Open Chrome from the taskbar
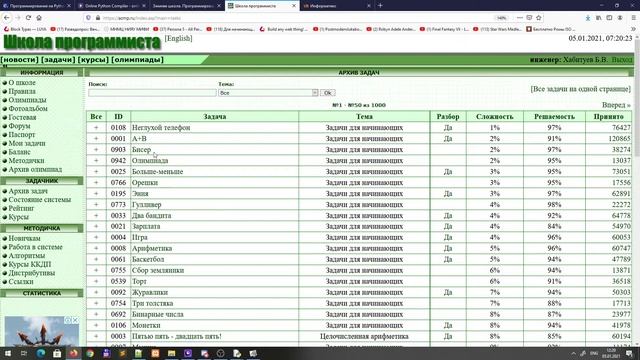The width and height of the screenshot is (640, 360). (90, 353)
